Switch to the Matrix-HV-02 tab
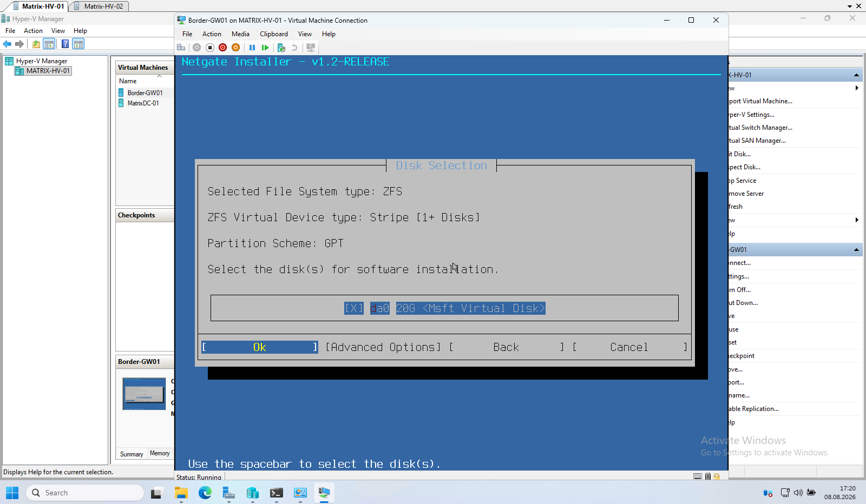 click(x=100, y=6)
